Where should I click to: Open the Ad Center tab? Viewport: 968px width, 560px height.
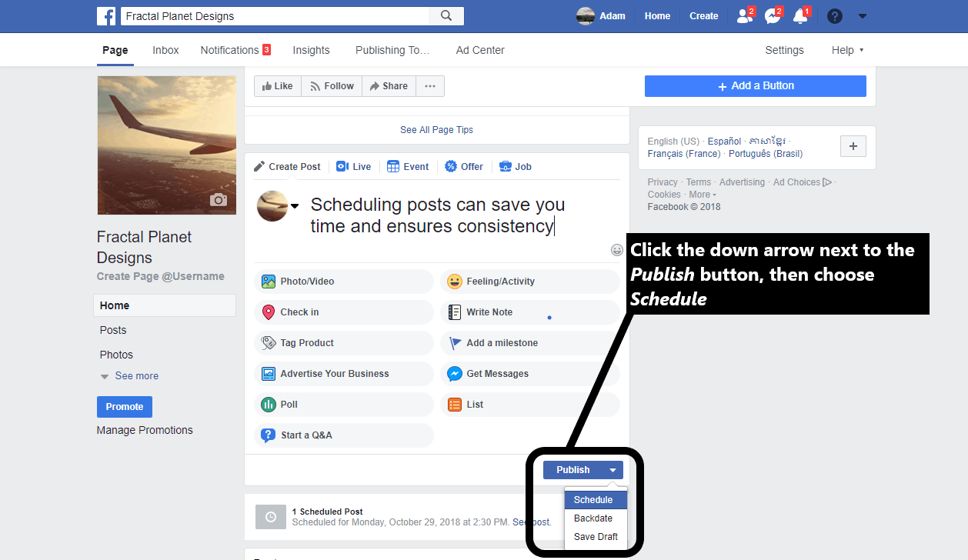480,50
